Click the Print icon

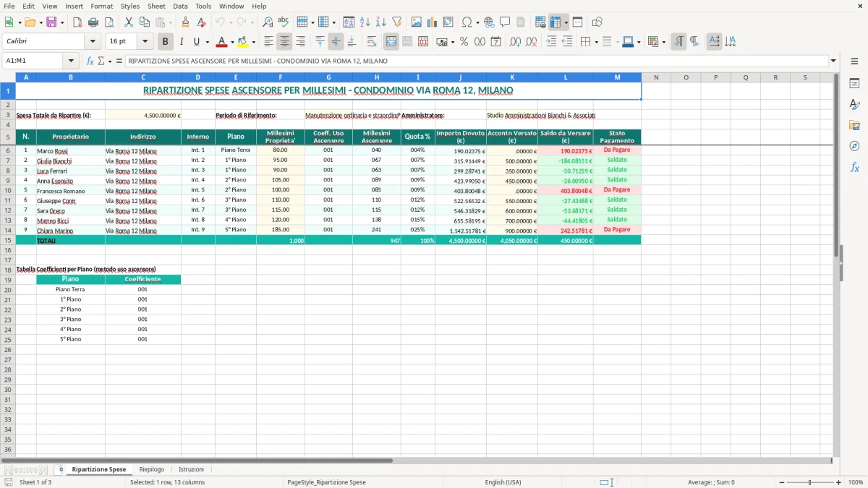(93, 22)
